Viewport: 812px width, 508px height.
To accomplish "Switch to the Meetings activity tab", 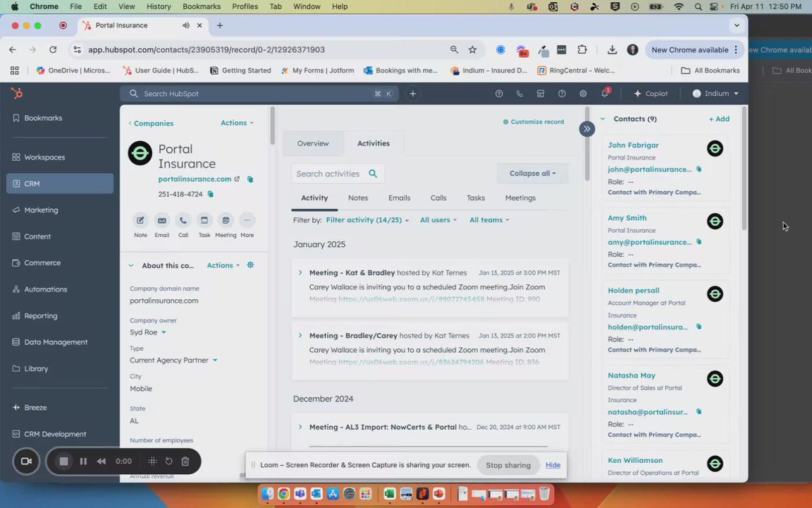I will 520,198.
